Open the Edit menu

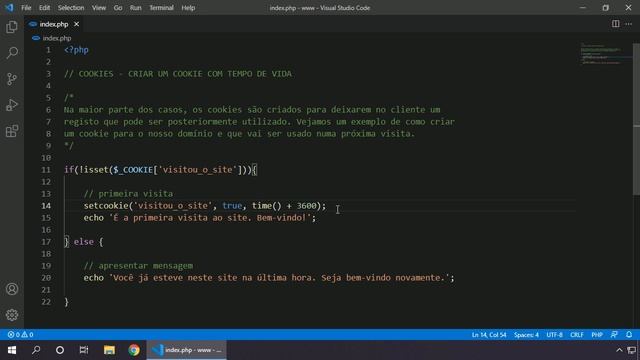coord(44,8)
